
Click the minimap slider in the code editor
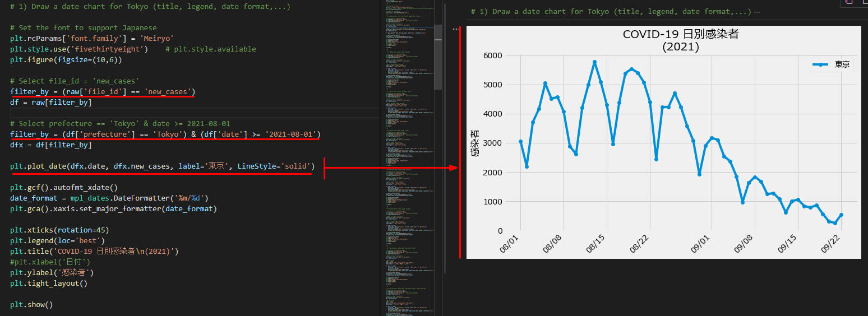tap(438, 57)
